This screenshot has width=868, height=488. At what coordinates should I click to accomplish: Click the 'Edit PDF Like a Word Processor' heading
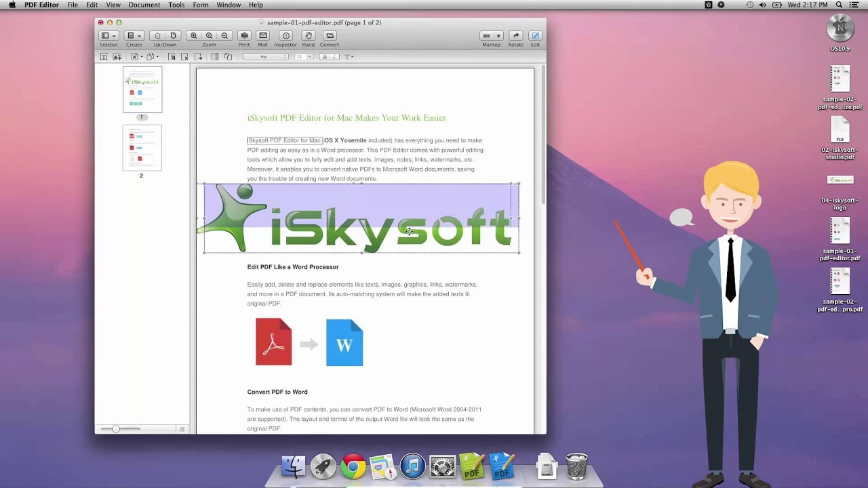coord(293,267)
